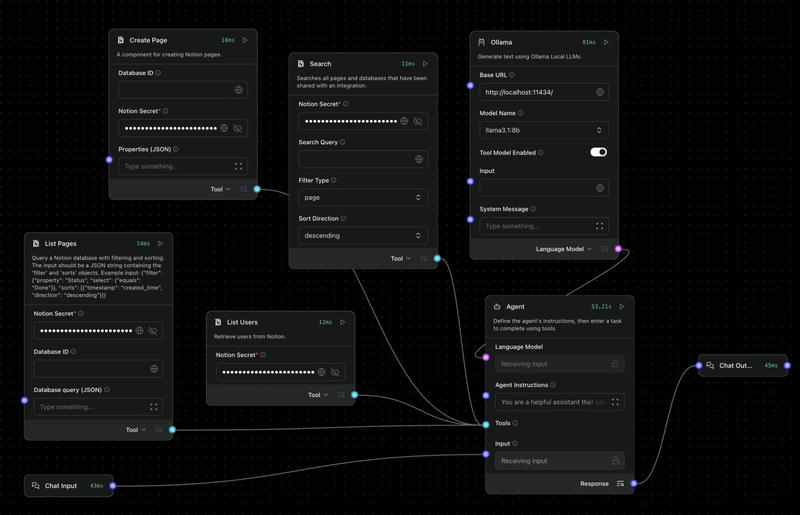Click the Agent robot icon in node header
The image size is (800, 515).
[497, 306]
